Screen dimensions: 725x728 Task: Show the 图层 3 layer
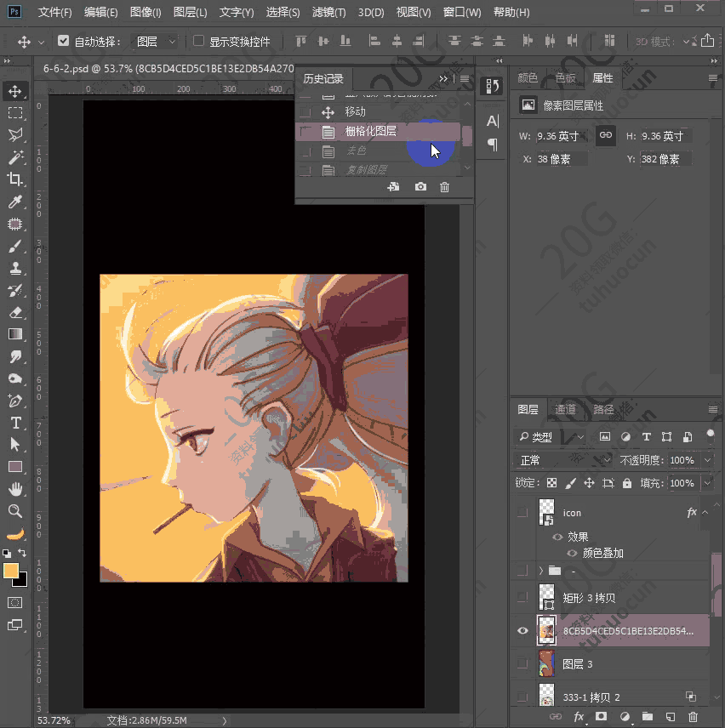(x=523, y=663)
